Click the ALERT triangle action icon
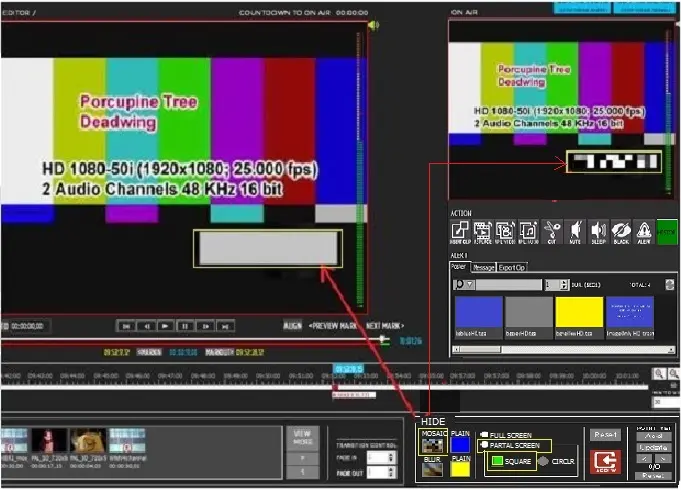Image resolution: width=681 pixels, height=490 pixels. (643, 231)
